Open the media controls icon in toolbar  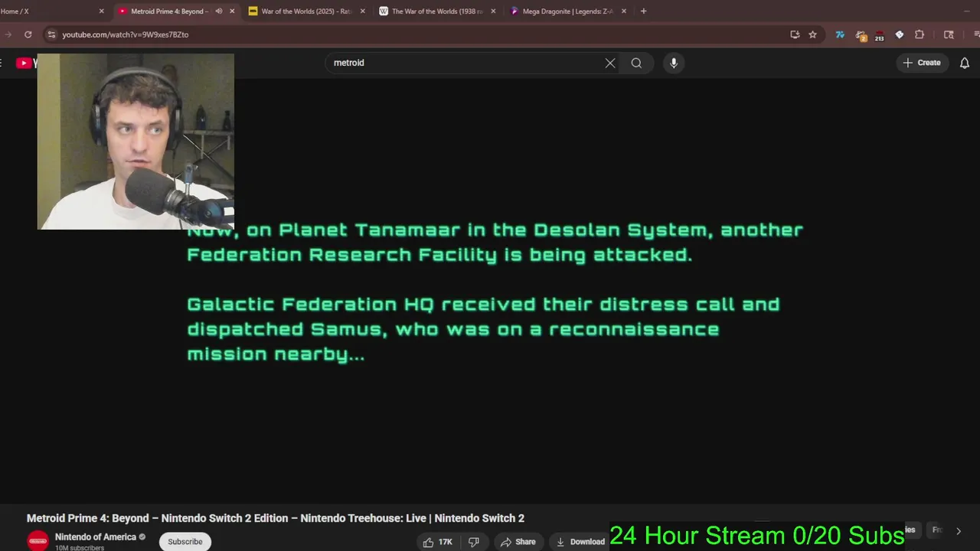coord(976,34)
